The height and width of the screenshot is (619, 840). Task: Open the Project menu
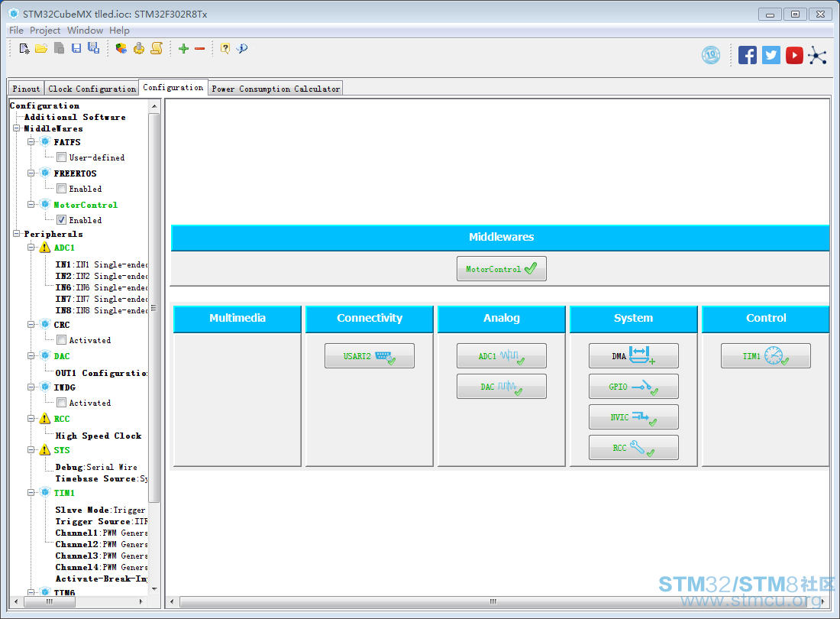45,31
